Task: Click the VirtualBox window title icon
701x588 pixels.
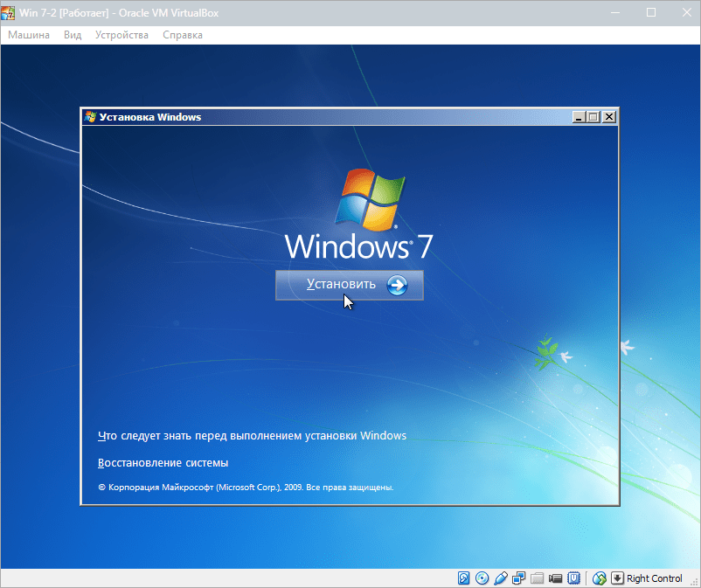Action: pos(8,13)
